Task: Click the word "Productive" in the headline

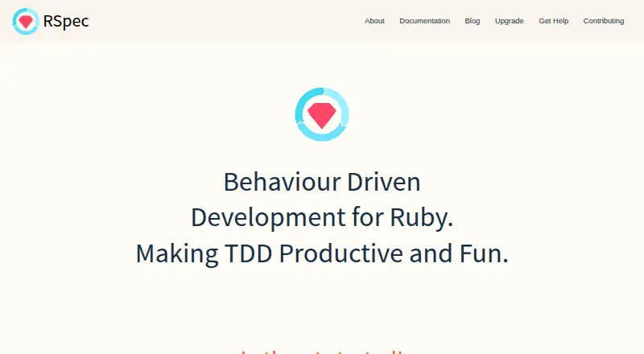Action: click(341, 253)
